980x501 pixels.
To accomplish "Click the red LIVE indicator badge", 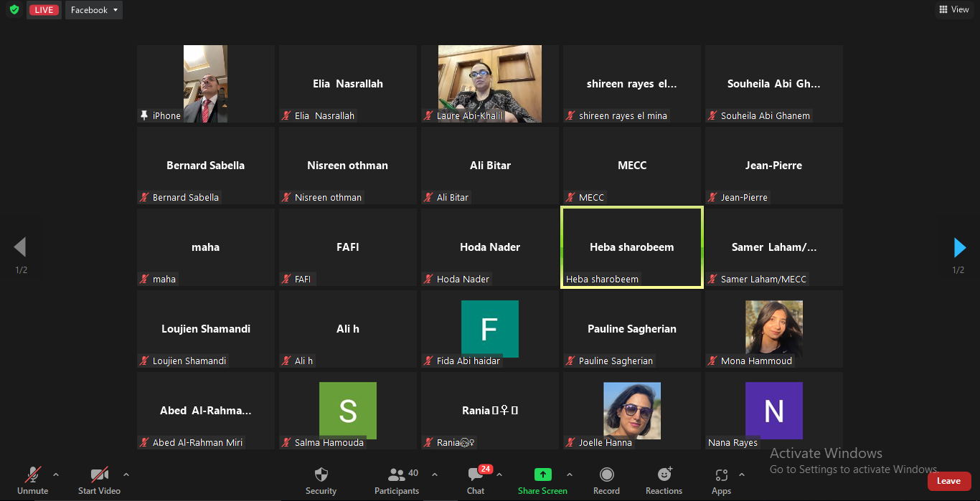I will (x=44, y=10).
